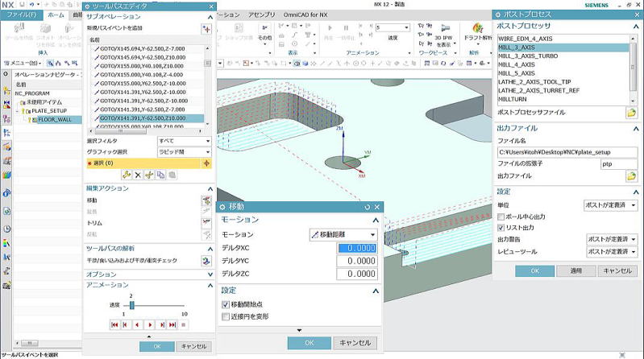Click the copy icon below selection row
644x359 pixels.
(160, 175)
